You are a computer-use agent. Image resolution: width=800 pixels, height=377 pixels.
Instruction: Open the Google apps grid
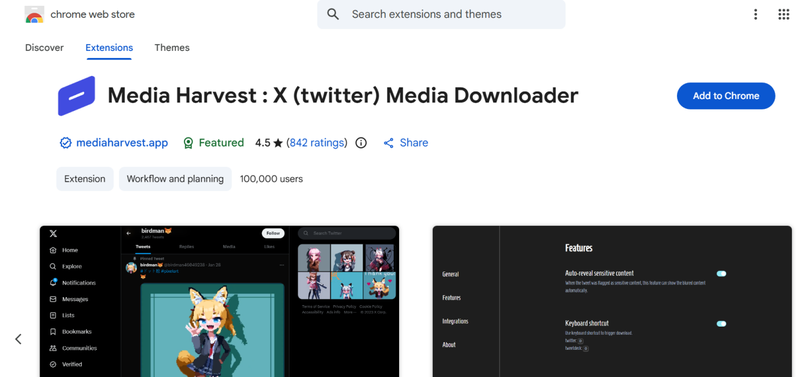coord(784,14)
